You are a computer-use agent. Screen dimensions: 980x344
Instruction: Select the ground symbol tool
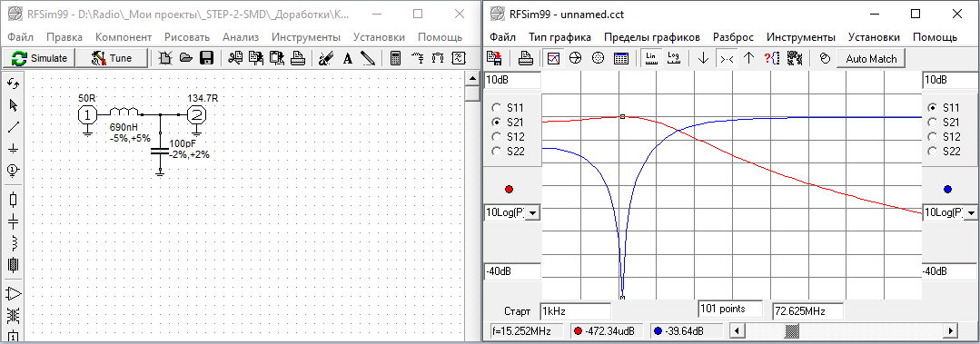[13, 148]
